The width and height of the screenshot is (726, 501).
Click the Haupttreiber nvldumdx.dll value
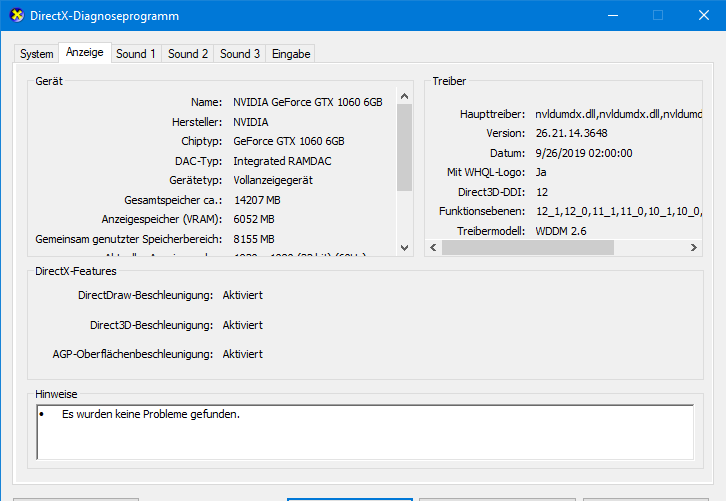point(619,114)
